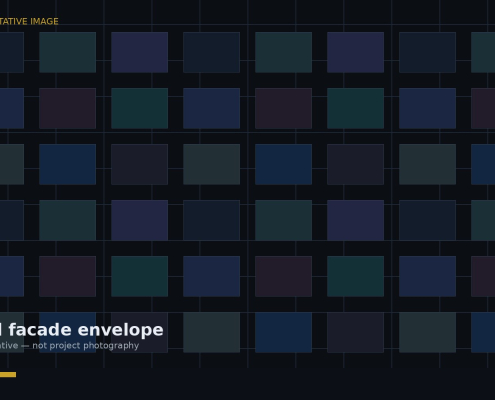Screen dimensions: 495x400
Task: Click the last full purple panel in fourth row
Action: pyautogui.click(x=356, y=220)
